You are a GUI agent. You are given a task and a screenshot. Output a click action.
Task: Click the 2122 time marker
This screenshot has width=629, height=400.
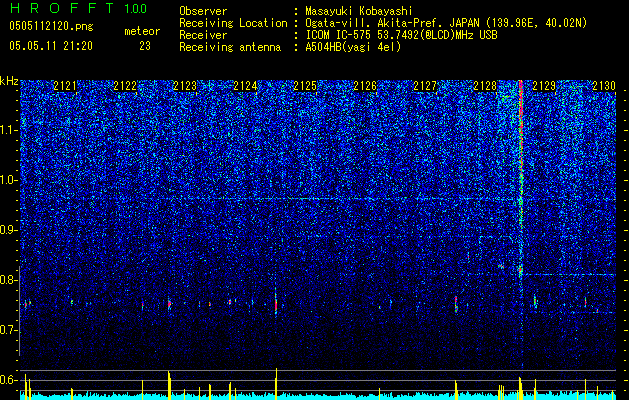click(x=125, y=86)
